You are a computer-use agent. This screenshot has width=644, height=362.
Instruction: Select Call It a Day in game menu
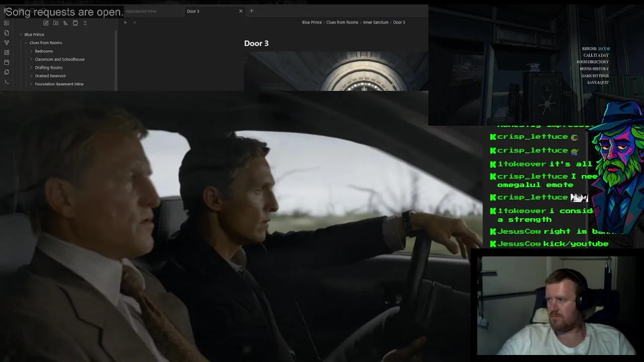pyautogui.click(x=596, y=55)
